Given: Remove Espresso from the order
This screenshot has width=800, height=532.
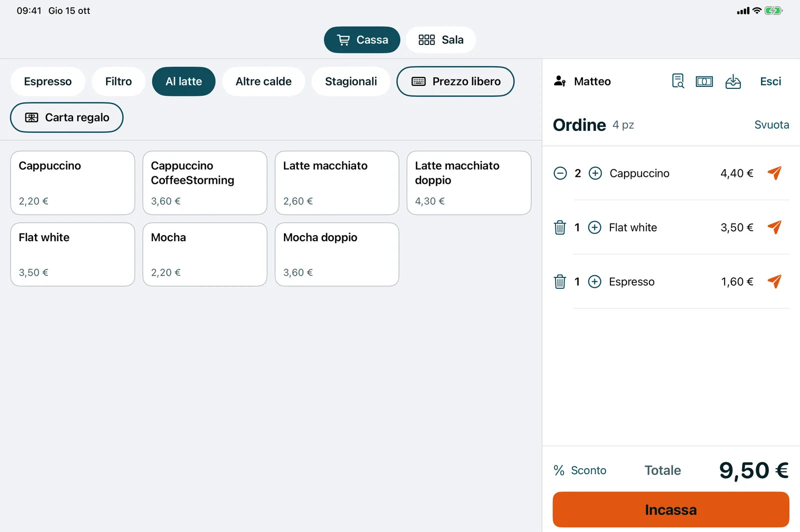Looking at the screenshot, I should (x=560, y=282).
